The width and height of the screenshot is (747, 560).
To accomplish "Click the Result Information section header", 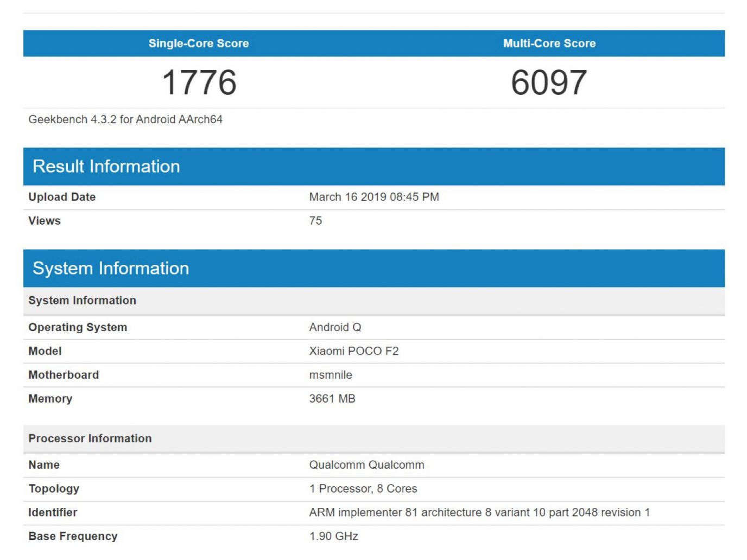I will [x=106, y=167].
